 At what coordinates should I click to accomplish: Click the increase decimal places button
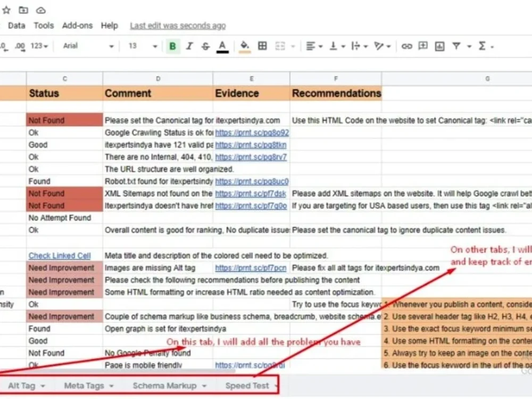20,46
